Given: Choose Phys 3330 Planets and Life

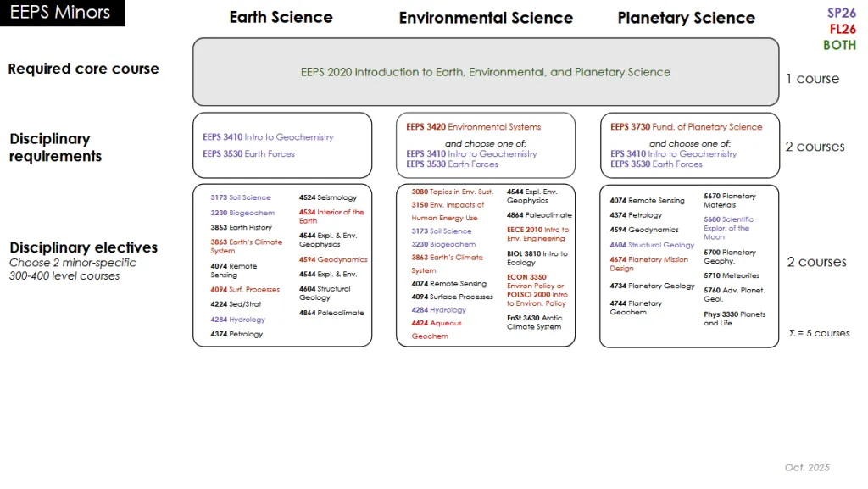Looking at the screenshot, I should coord(734,319).
